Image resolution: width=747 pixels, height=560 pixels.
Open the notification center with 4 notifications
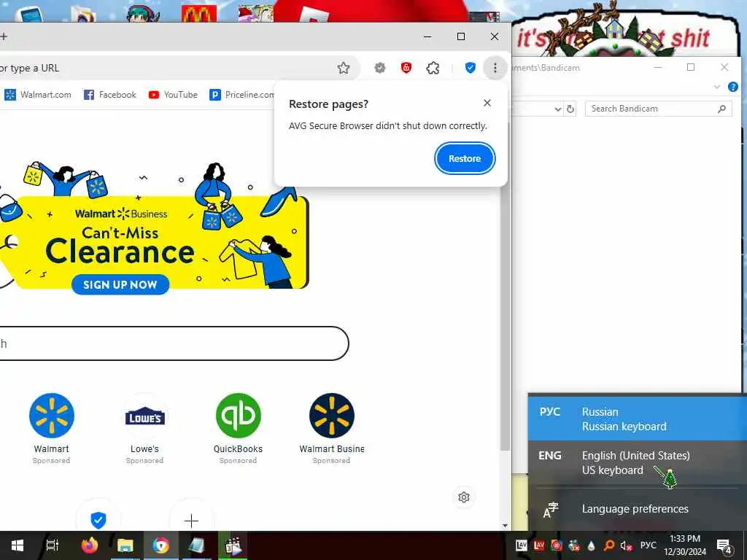point(724,545)
